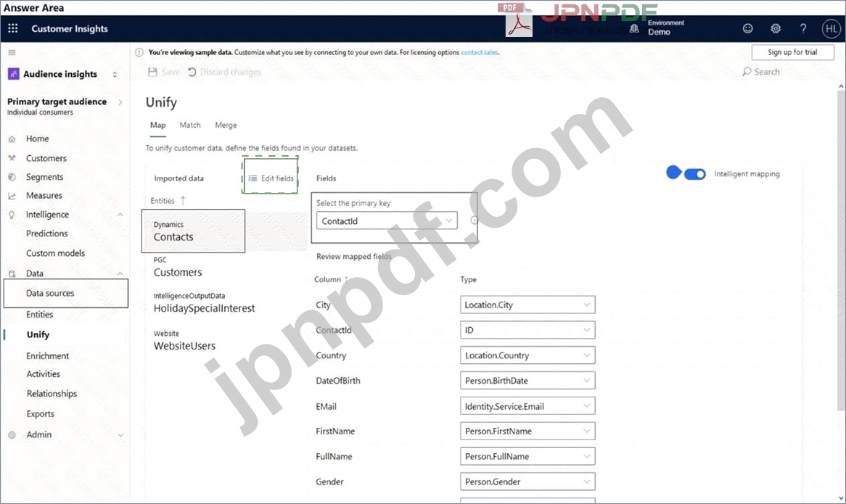
Task: Open Enrichment in the sidebar
Action: (x=47, y=356)
